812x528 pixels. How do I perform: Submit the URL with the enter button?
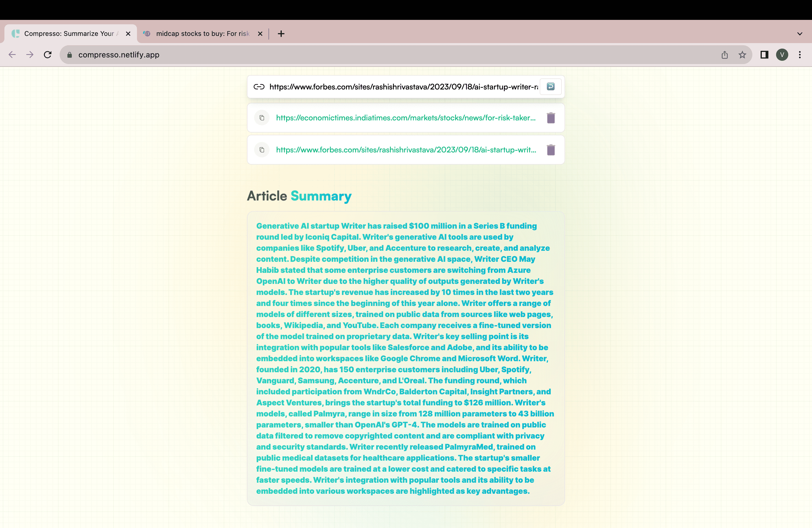pos(551,87)
